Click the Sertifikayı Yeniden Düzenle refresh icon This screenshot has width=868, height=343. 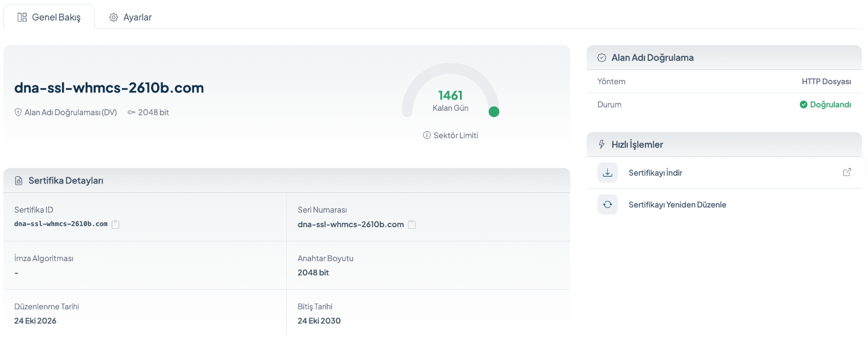[x=607, y=204]
